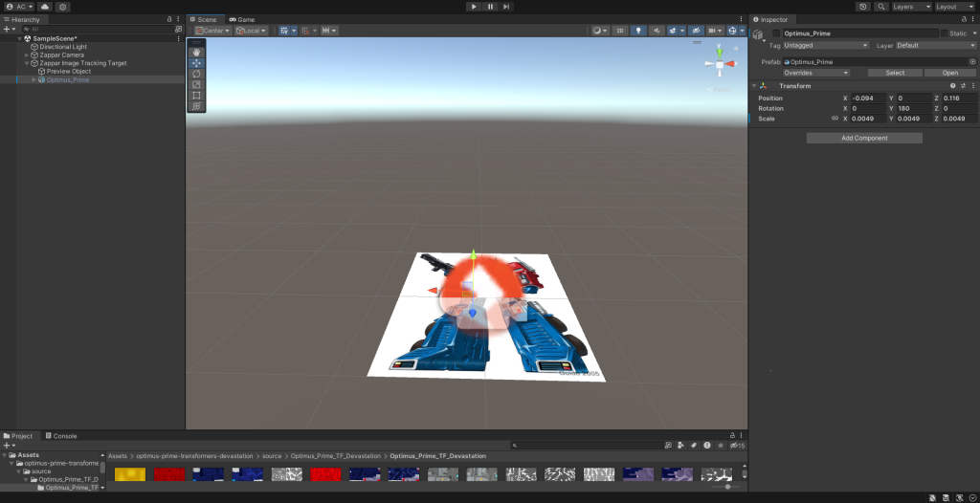Image resolution: width=980 pixels, height=503 pixels.
Task: Click the Step forward button
Action: coord(506,7)
